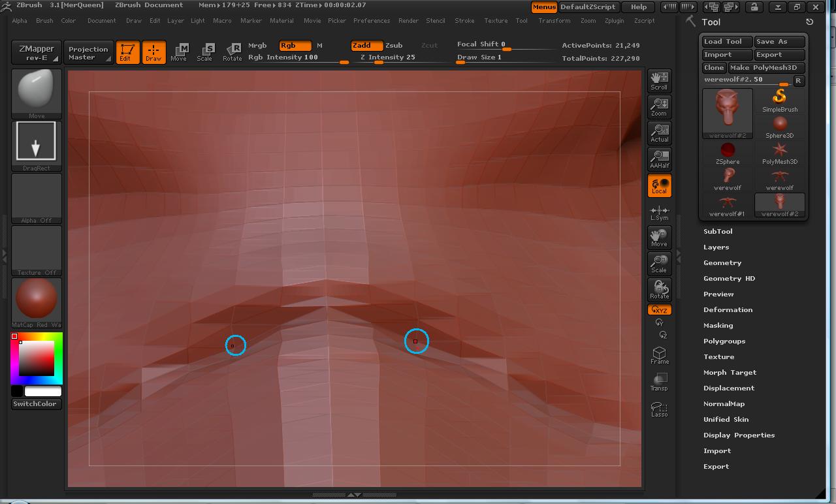Enable Transp transparency mode
The width and height of the screenshot is (836, 504).
[659, 382]
